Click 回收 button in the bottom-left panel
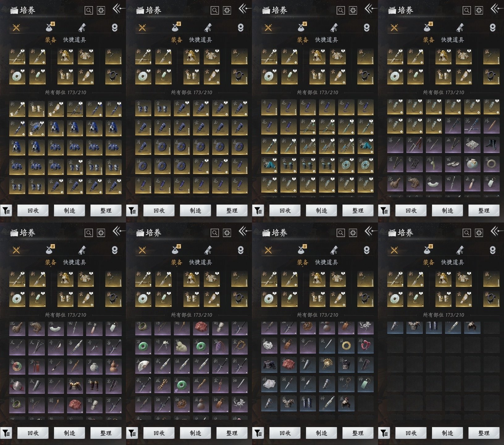504x445 pixels. tap(33, 433)
